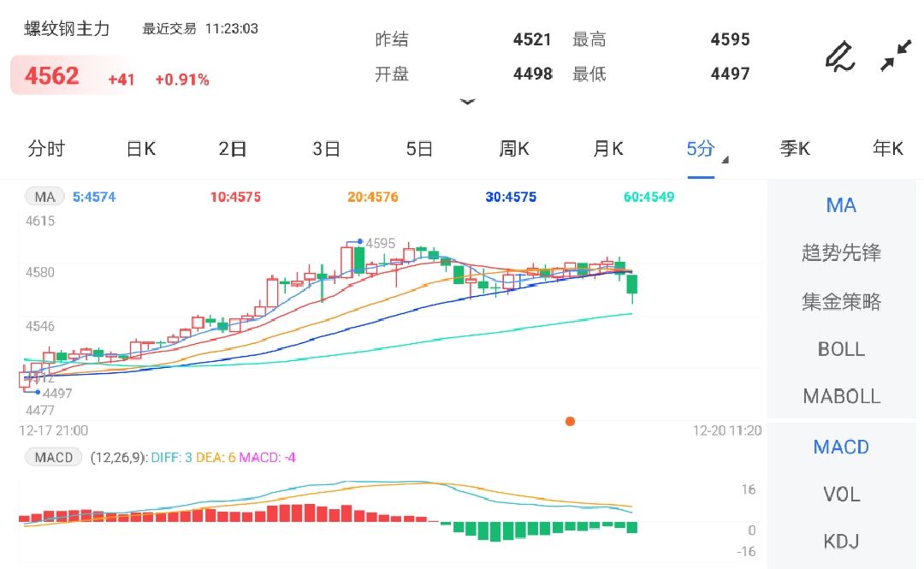Click the current price 4562 box
Viewport: 924px width, 569px height.
tap(52, 76)
